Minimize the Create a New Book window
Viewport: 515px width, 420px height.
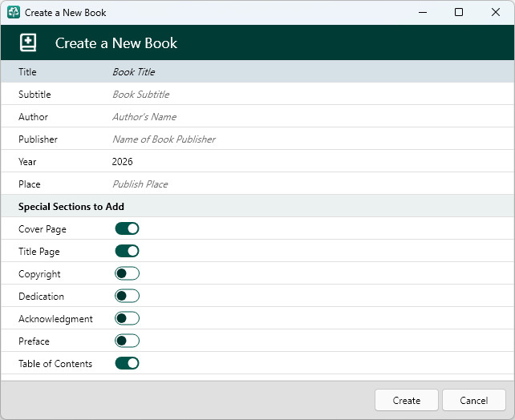(423, 13)
